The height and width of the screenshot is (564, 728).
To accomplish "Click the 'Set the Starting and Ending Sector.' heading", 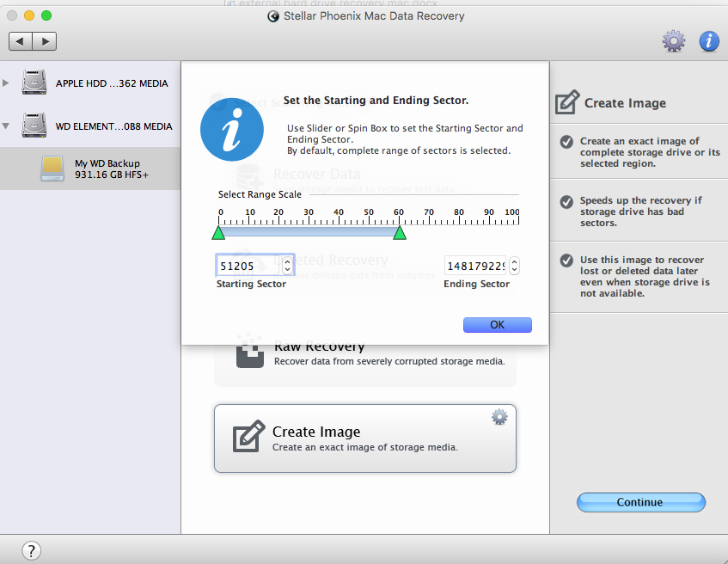I will (x=376, y=101).
